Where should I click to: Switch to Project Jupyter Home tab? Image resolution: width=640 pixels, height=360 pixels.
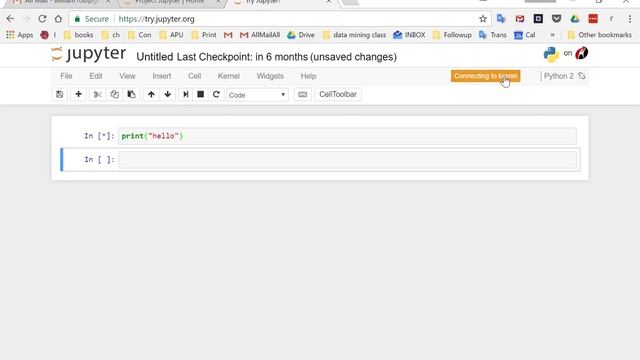[x=171, y=2]
